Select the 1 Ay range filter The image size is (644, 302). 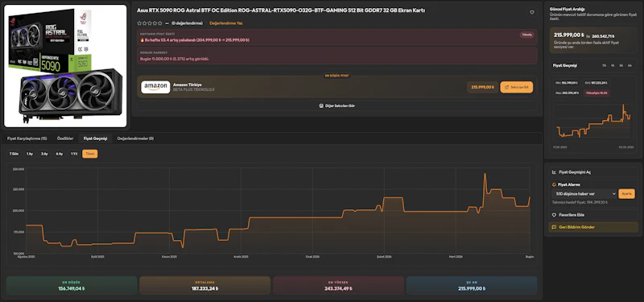(30, 154)
